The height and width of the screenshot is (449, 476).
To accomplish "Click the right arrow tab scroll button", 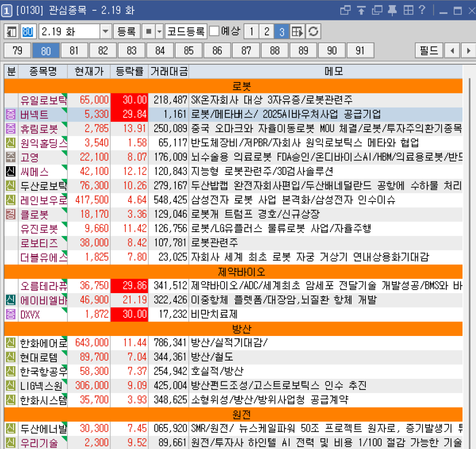I will pos(469,50).
